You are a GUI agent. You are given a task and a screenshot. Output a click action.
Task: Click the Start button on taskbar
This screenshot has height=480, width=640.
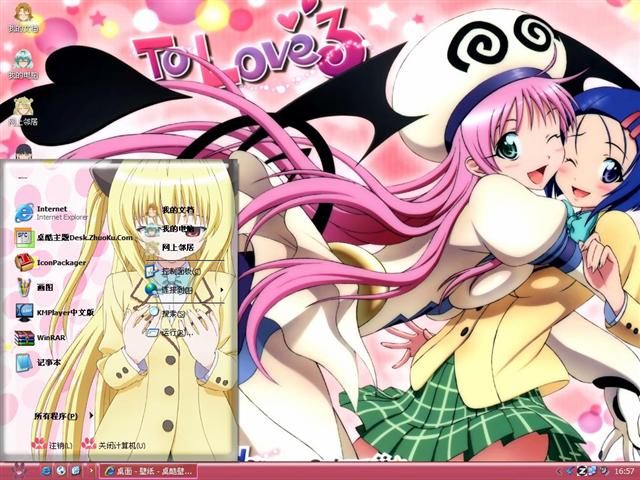[19, 471]
